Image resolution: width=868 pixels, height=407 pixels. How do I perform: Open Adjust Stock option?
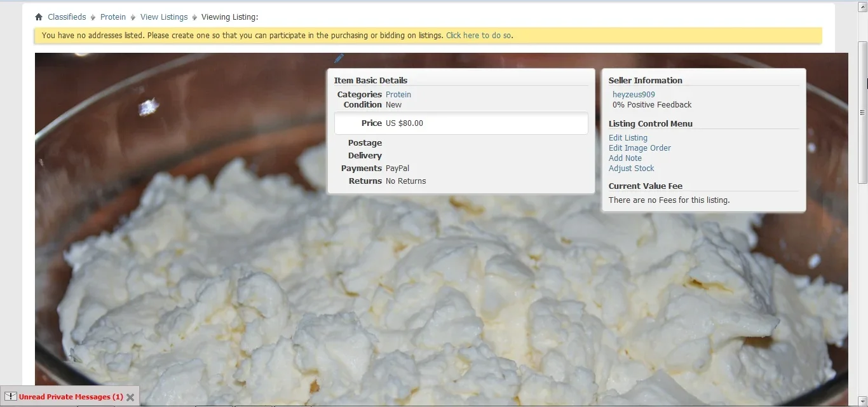point(632,169)
